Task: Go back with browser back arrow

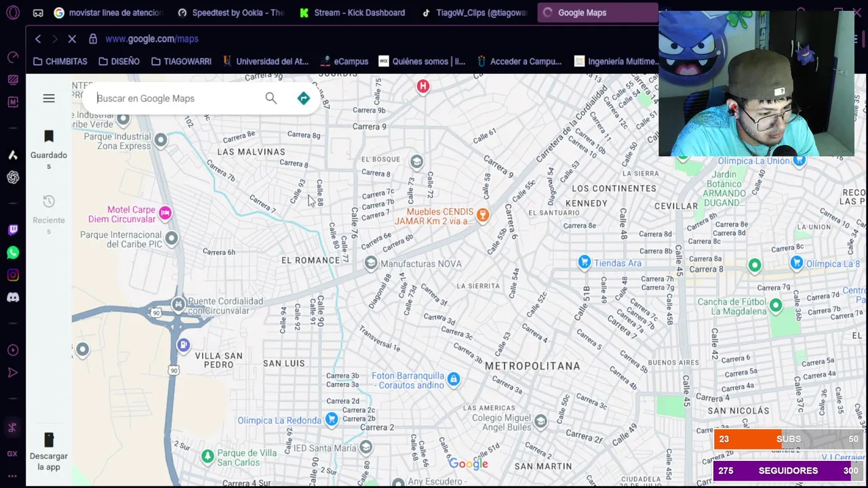Action: pyautogui.click(x=38, y=39)
